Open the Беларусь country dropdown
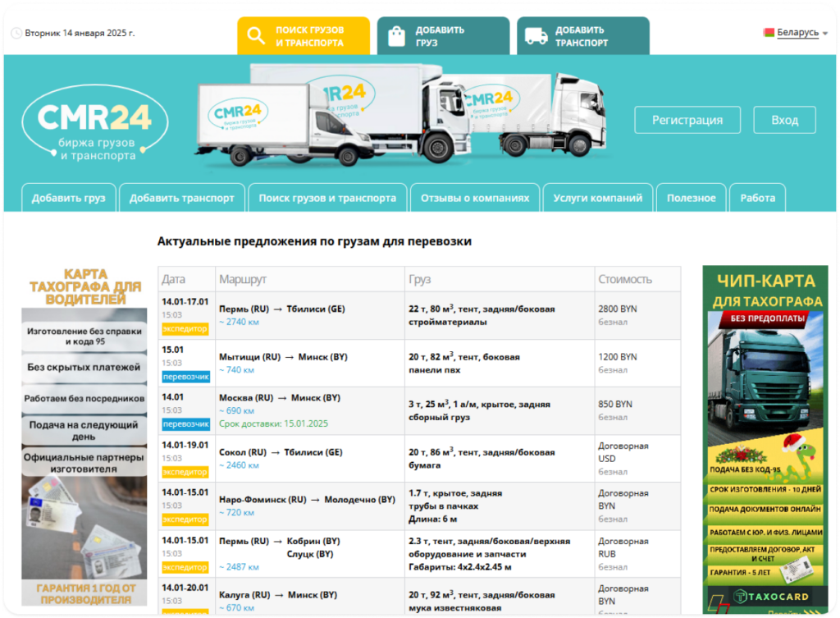The image size is (840, 618). coord(797,33)
